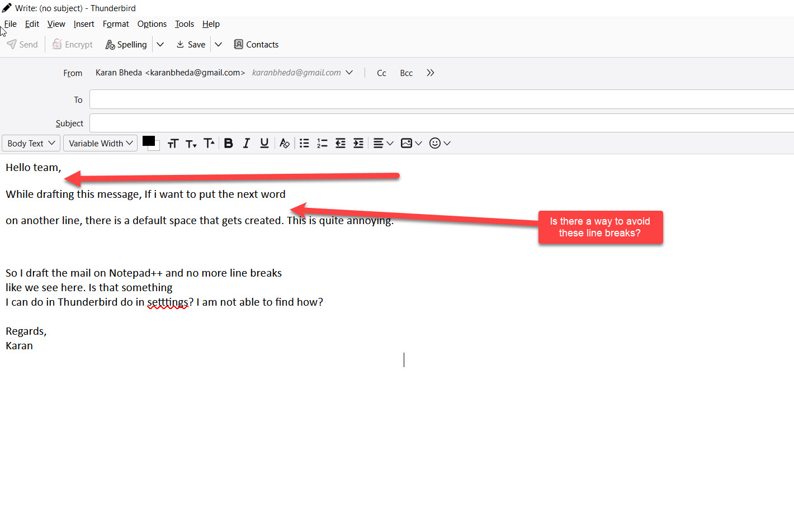794x532 pixels.
Task: Apply bulleted list
Action: (304, 144)
